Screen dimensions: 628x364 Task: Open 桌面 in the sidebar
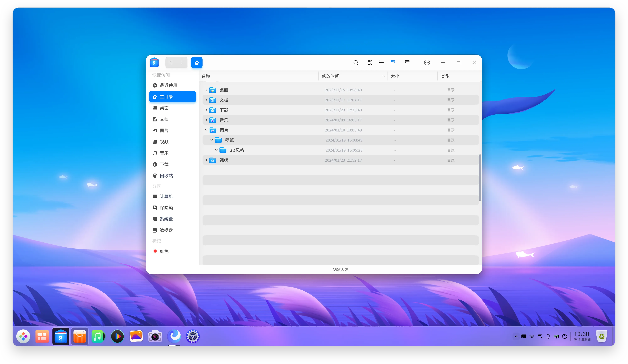(x=172, y=108)
